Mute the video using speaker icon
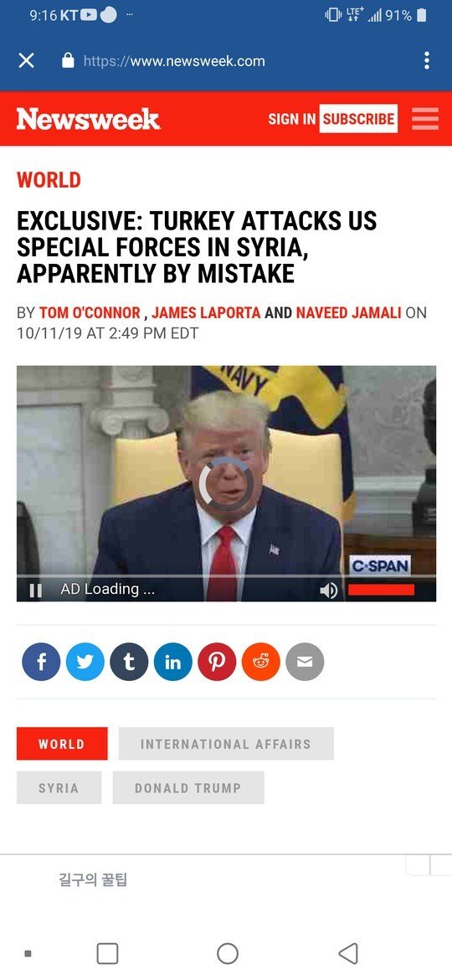Screen dimensions: 452x980 tap(328, 590)
